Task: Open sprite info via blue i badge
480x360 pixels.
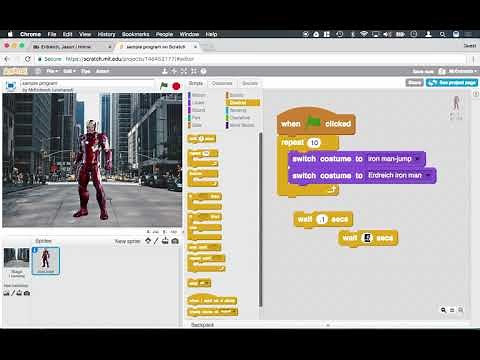Action: coord(35,250)
